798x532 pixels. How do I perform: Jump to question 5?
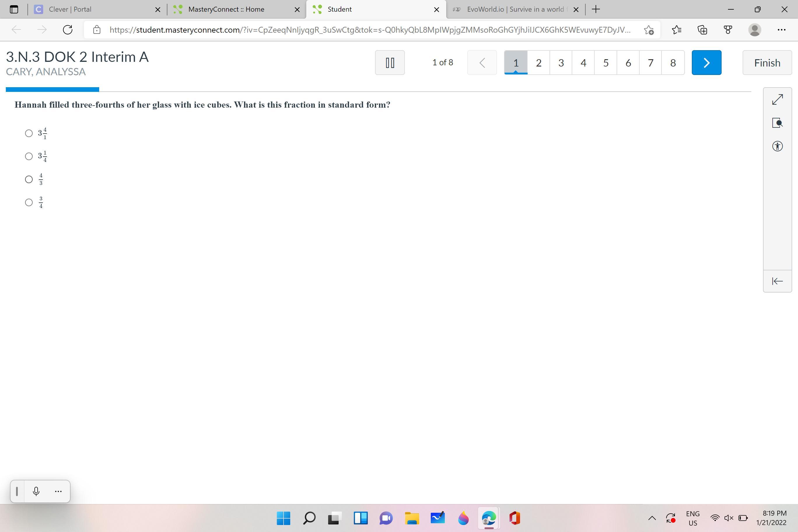click(x=605, y=62)
